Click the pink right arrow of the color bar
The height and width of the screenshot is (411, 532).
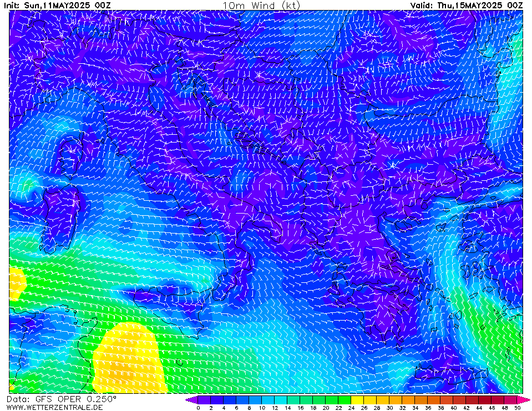click(x=524, y=400)
